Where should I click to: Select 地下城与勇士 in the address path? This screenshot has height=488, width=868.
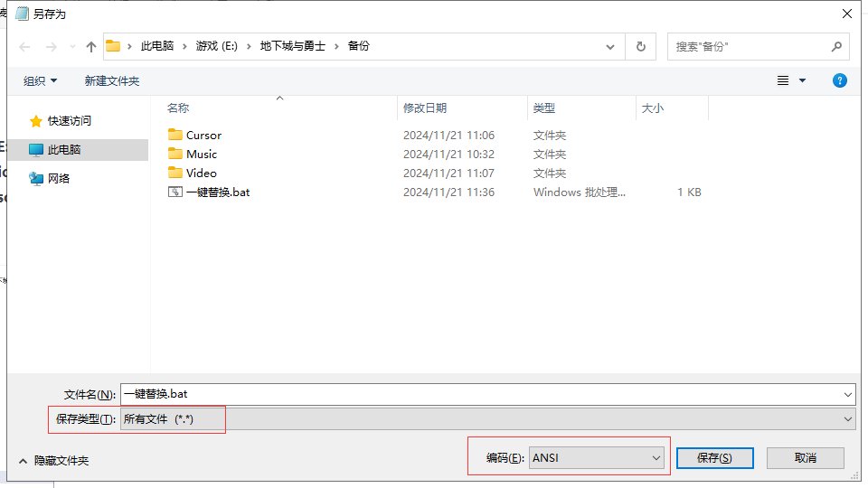point(293,46)
